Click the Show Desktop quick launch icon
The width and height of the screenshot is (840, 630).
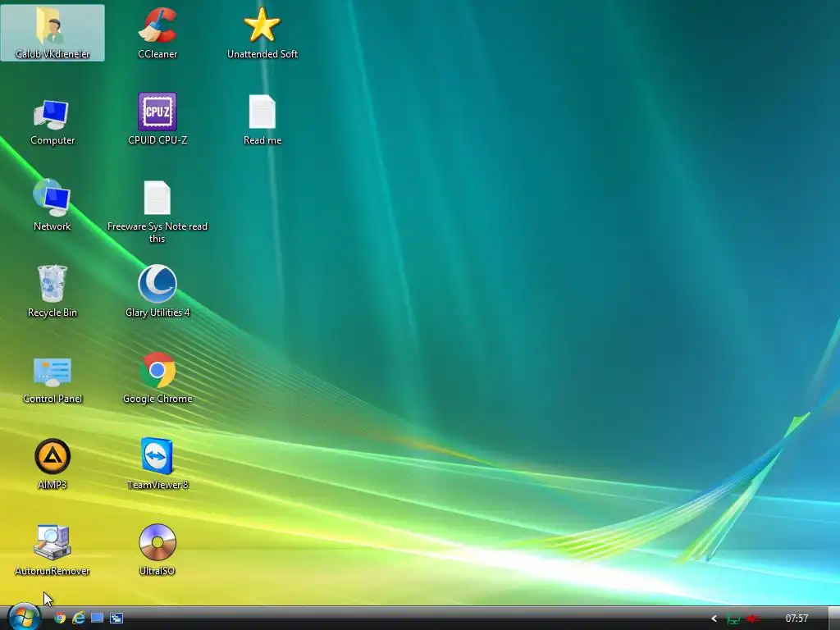97,618
